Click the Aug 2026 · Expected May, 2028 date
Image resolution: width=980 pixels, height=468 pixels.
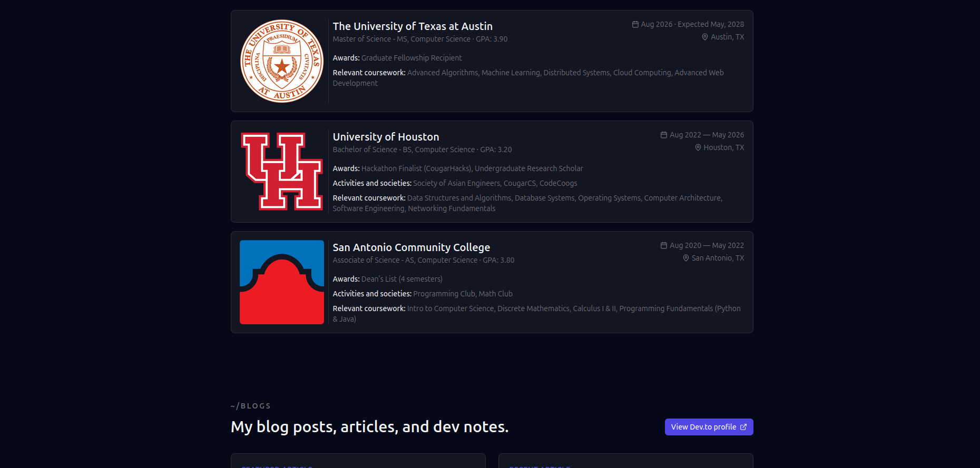coord(692,24)
